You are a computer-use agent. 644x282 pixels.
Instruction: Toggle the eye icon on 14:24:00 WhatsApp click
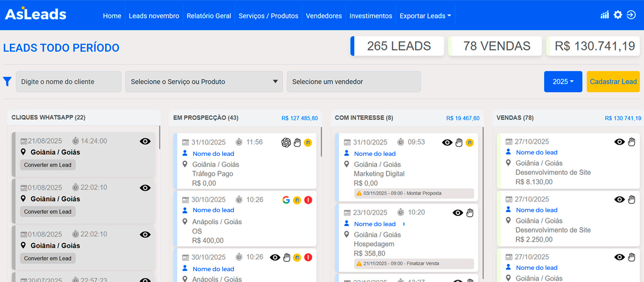(x=145, y=141)
